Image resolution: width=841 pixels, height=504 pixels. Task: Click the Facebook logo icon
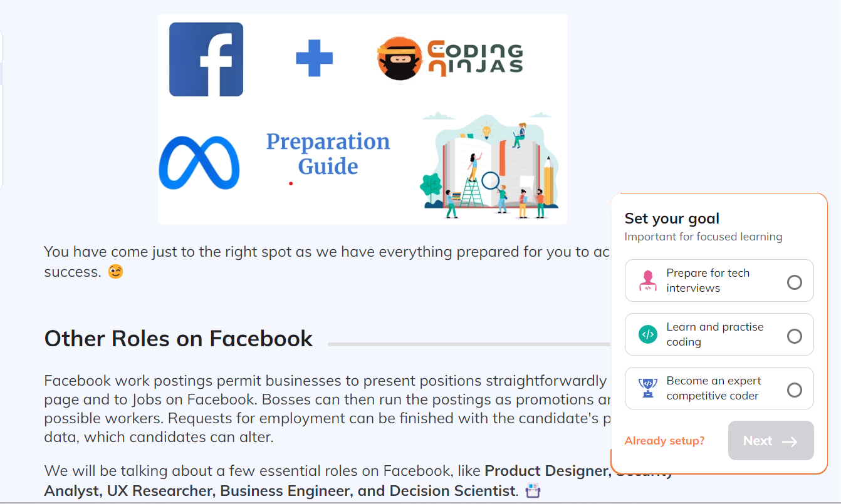pyautogui.click(x=206, y=59)
